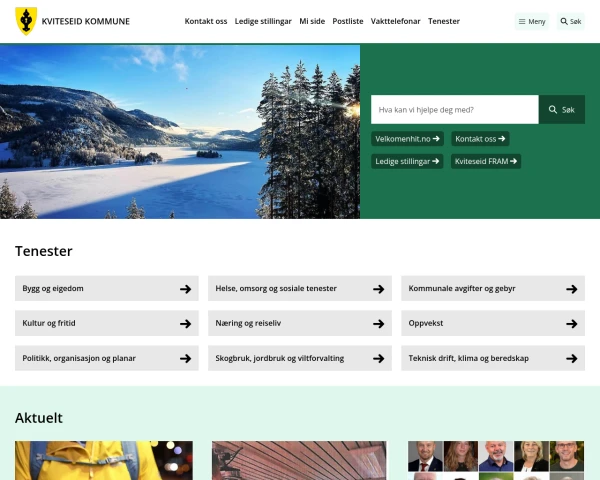Click the arrow beside Kommunale avgifter og gebyr

pyautogui.click(x=572, y=289)
